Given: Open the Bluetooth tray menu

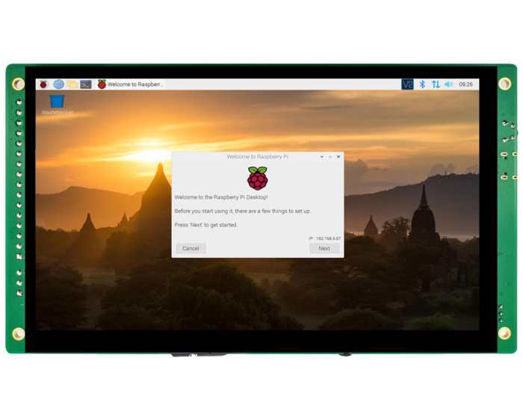Looking at the screenshot, I should (422, 84).
